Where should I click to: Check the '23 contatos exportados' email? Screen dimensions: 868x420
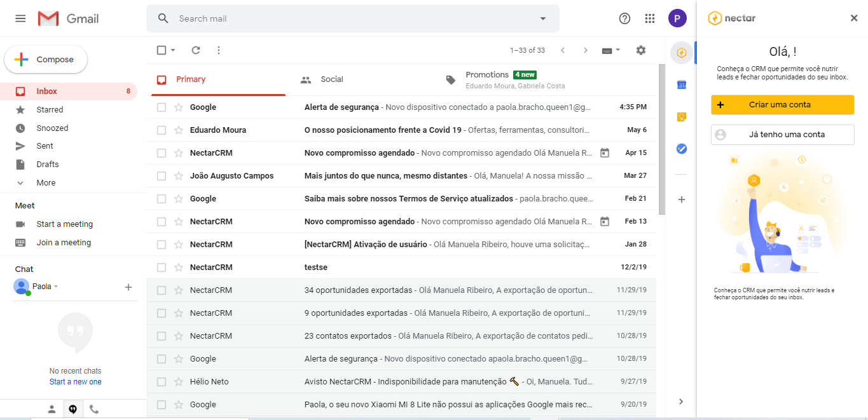tap(162, 336)
